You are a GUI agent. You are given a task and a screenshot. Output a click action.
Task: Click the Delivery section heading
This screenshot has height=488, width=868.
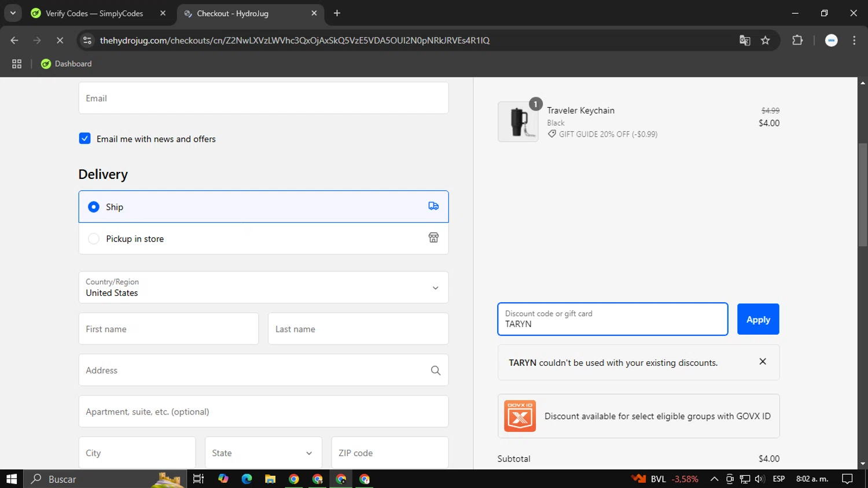point(103,174)
